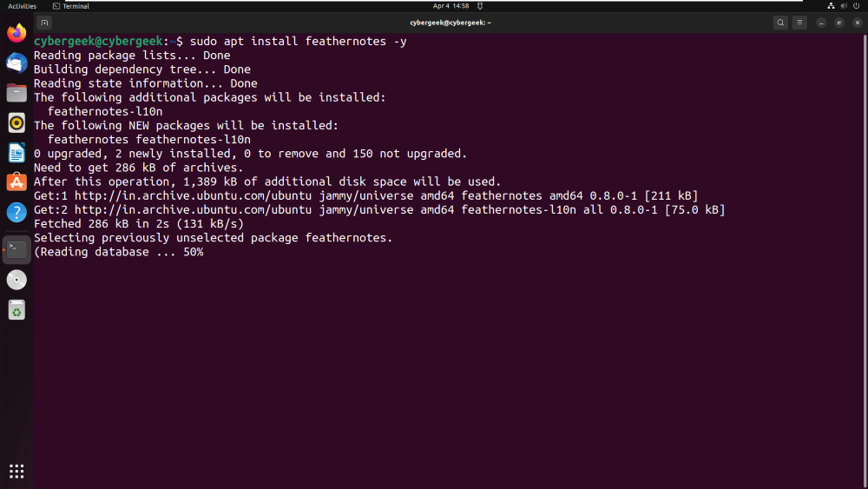The width and height of the screenshot is (868, 489).
Task: Open Thunderbird mail from the dock
Action: (16, 63)
